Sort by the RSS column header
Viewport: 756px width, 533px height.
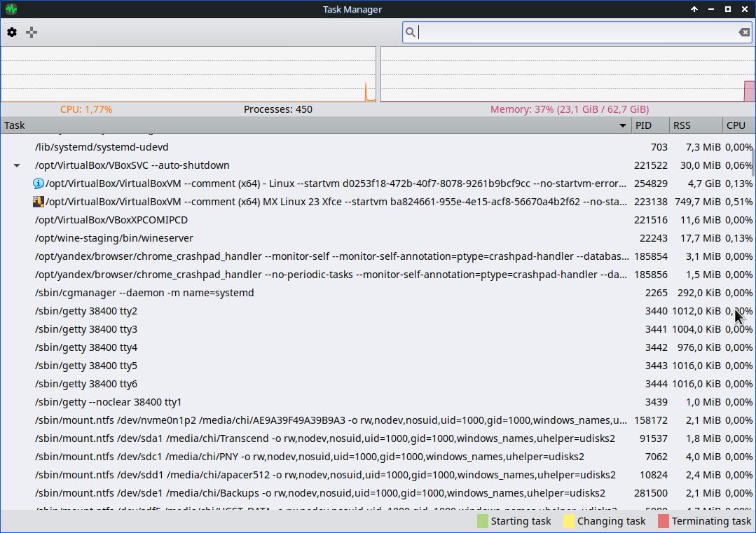[x=696, y=125]
